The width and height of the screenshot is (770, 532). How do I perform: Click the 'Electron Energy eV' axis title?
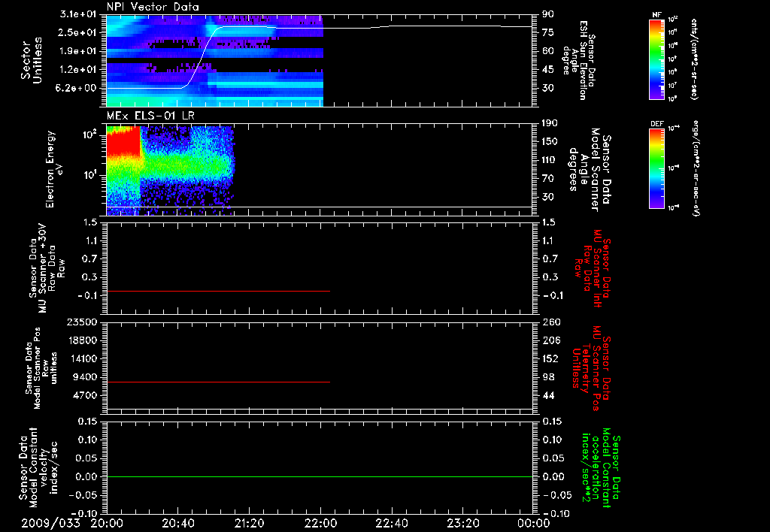click(54, 169)
